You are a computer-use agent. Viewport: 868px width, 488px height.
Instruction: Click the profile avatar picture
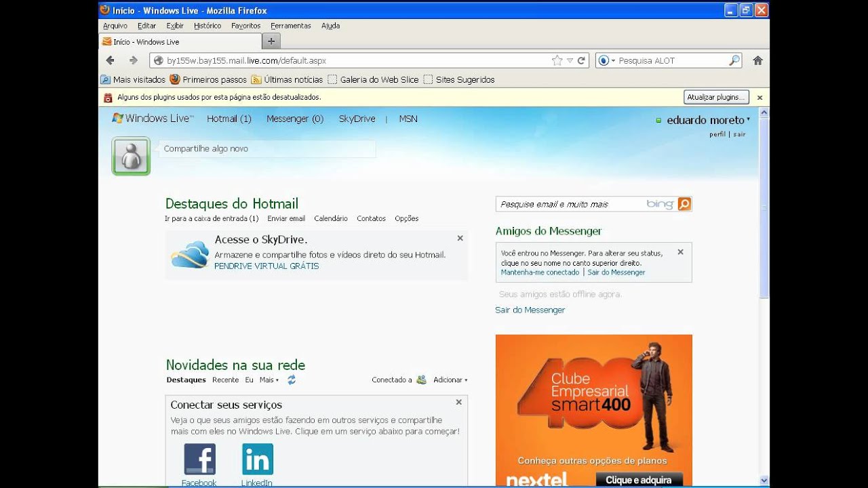point(131,156)
